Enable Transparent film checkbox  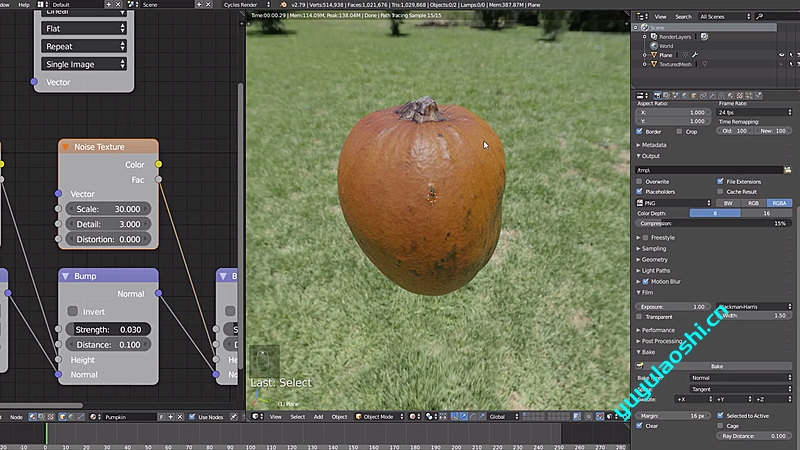click(x=639, y=317)
